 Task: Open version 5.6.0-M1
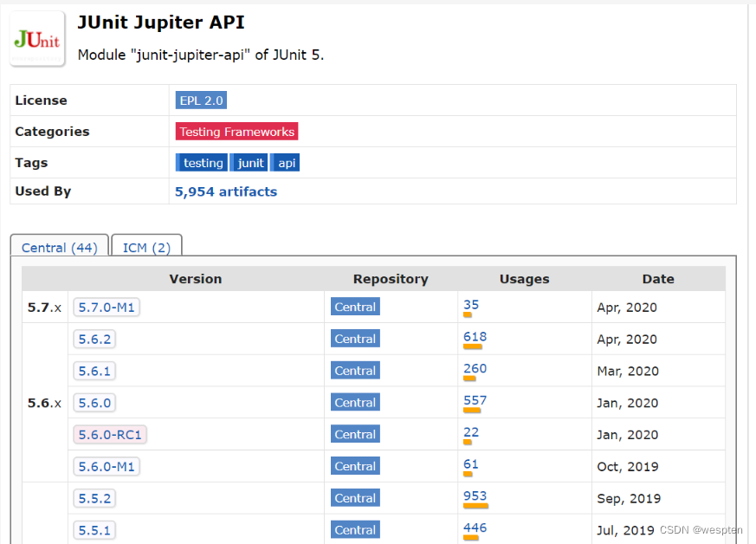point(107,466)
